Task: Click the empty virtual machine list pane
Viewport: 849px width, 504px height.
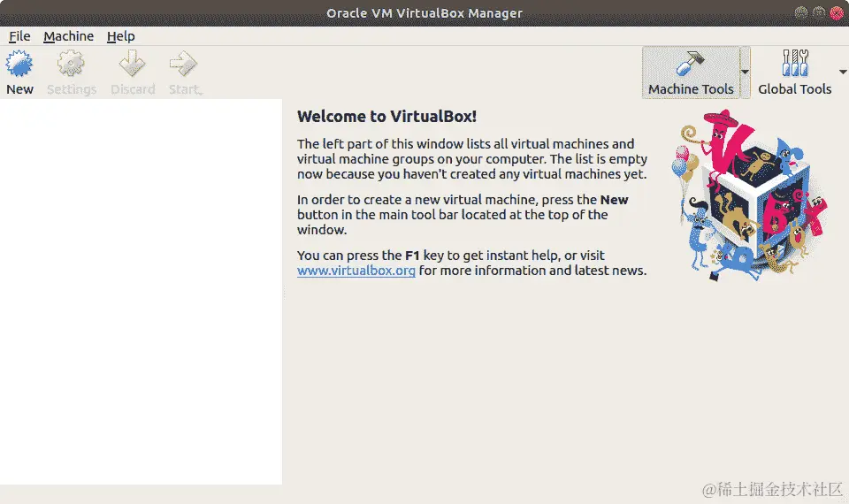Action: tap(141, 292)
